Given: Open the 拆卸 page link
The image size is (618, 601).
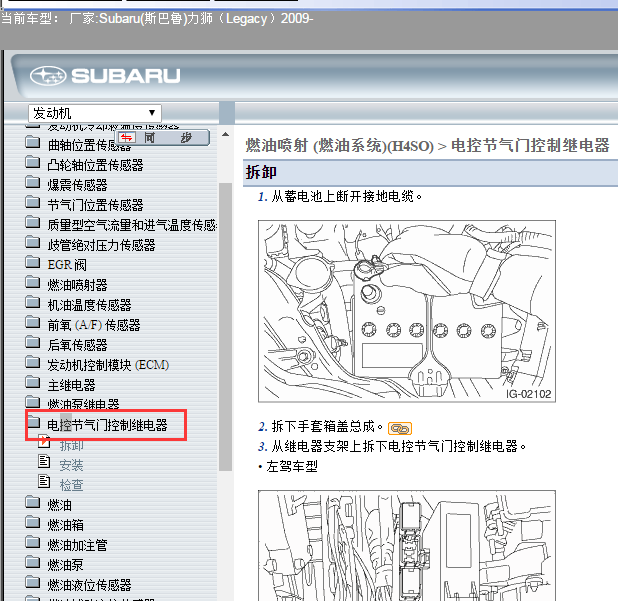Looking at the screenshot, I should point(71,445).
